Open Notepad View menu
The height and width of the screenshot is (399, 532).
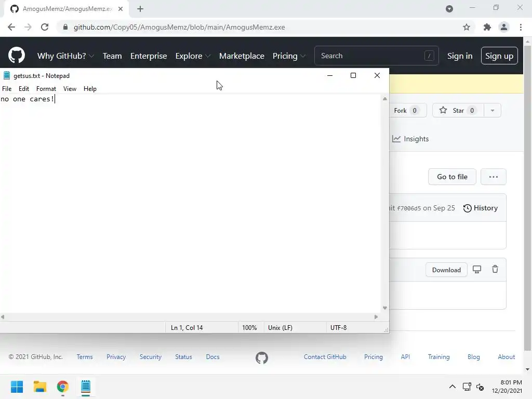(70, 88)
